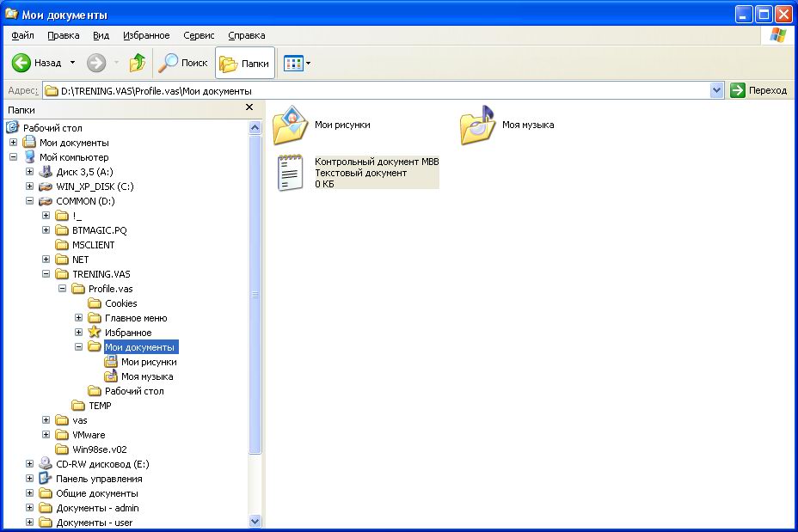The image size is (798, 532).
Task: Click the folder tree vertical scrollbar thumb
Action: tap(255, 294)
